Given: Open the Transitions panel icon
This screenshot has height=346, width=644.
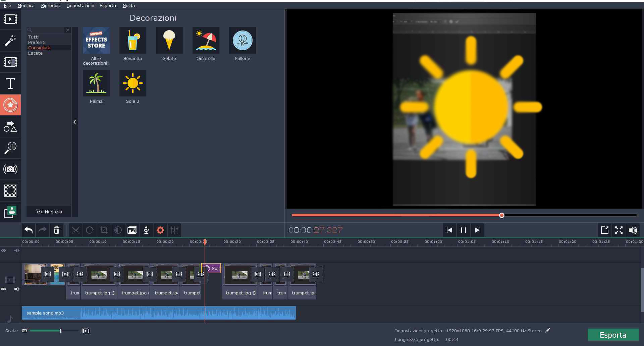Looking at the screenshot, I should pyautogui.click(x=10, y=62).
